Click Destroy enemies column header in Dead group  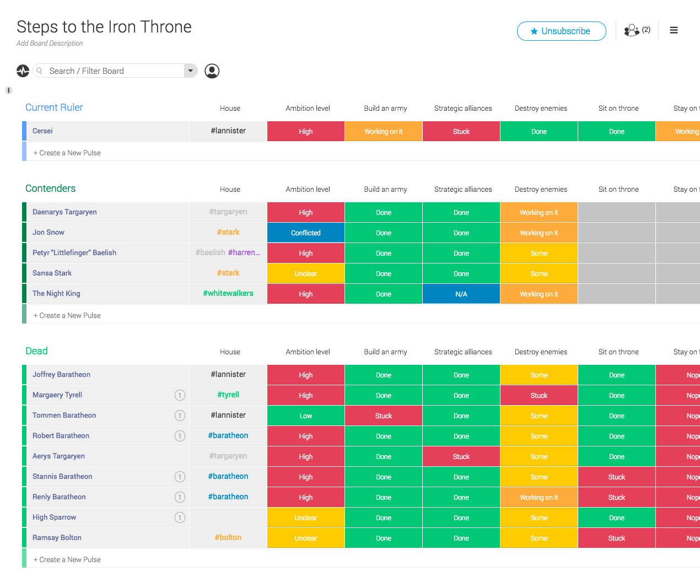541,352
